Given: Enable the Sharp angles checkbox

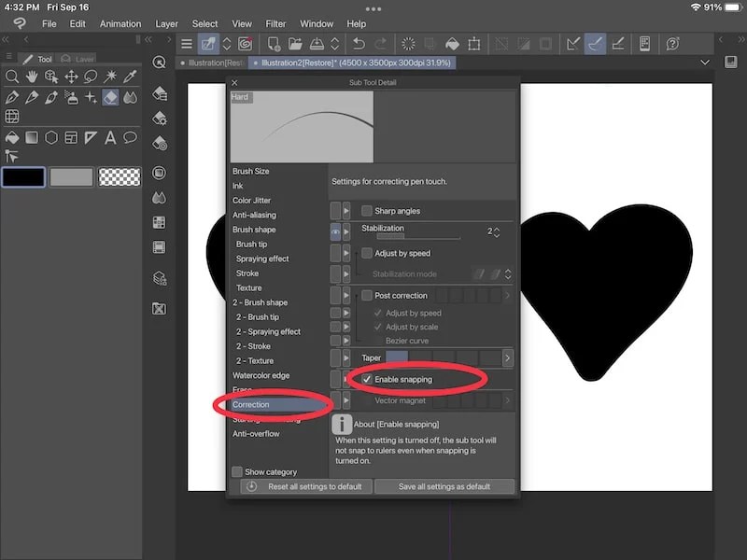Looking at the screenshot, I should [366, 211].
